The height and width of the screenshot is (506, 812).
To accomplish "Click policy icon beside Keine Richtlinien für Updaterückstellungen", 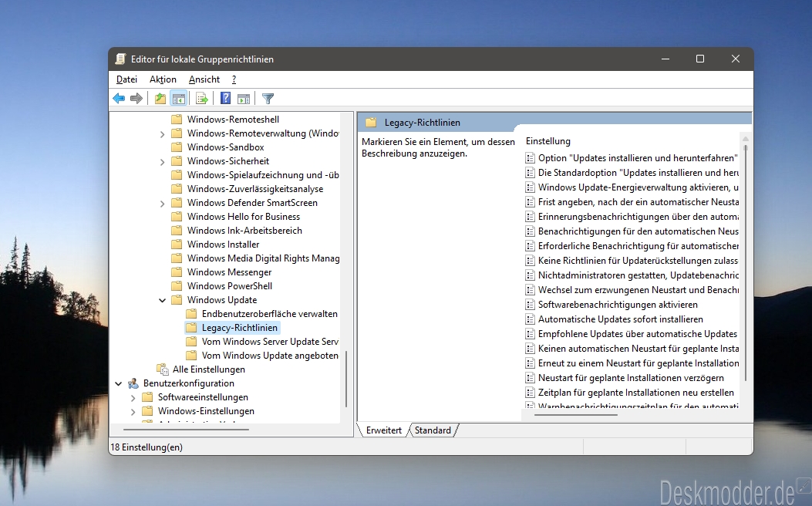I will pyautogui.click(x=530, y=261).
